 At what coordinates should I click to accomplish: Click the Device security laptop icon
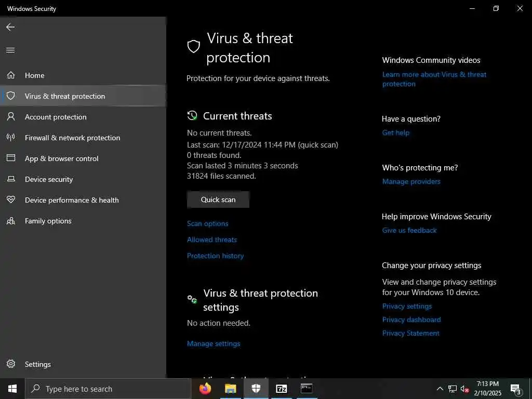11,179
